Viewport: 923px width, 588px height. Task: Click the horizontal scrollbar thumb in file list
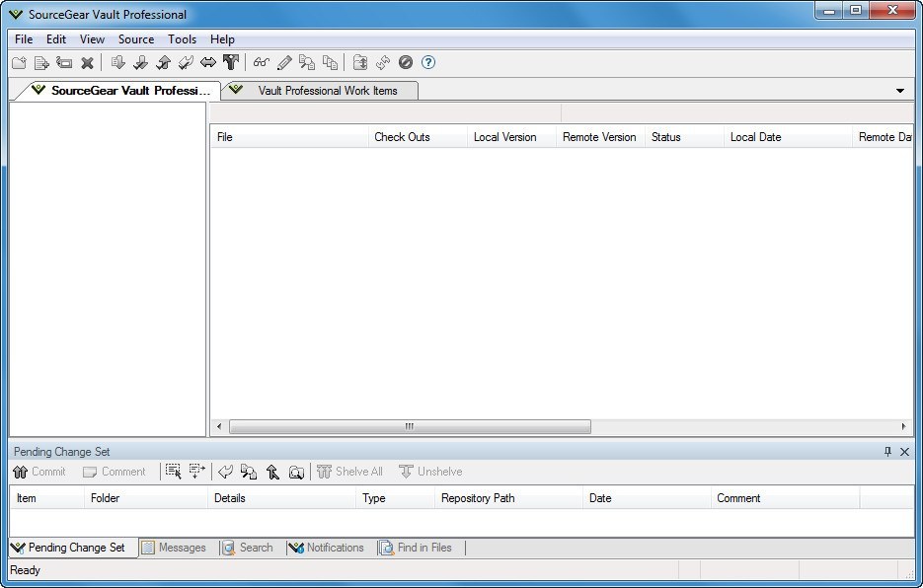point(410,427)
